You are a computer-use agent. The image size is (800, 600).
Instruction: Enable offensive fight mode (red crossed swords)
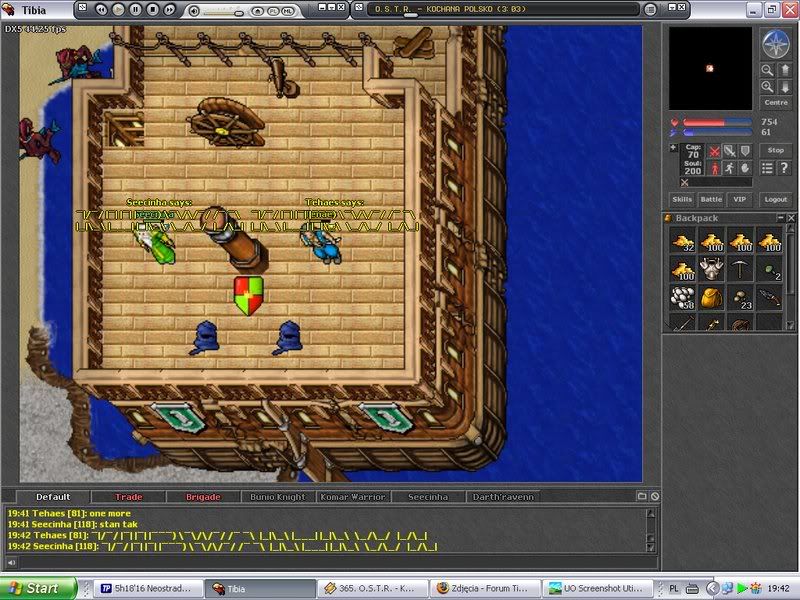point(715,152)
